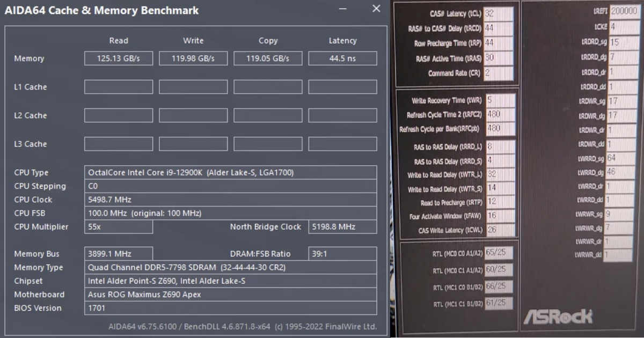Click the Refresh Cycle Time 2 (tRFC2) value
Viewport: 644px width, 338px height.
(500, 114)
